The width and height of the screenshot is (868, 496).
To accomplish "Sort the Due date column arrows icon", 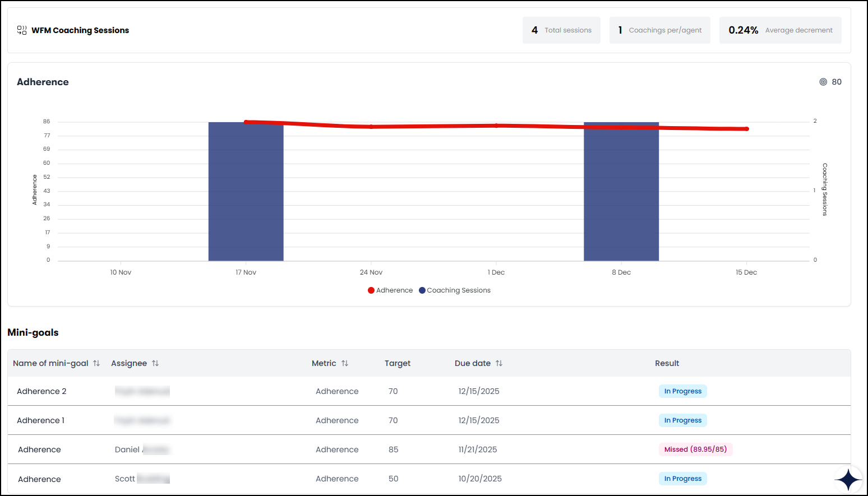I will coord(499,363).
